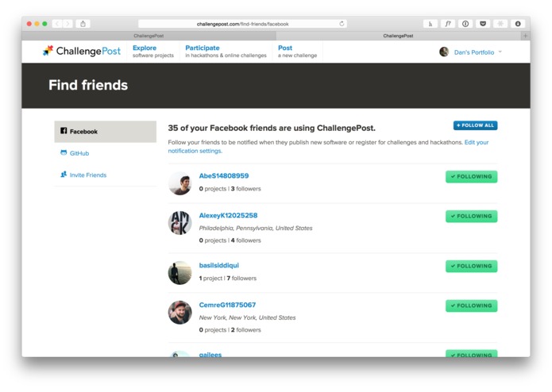Viewport: 552px width, 392px height.
Task: Click the 1Password info extension icon
Action: coord(465,24)
